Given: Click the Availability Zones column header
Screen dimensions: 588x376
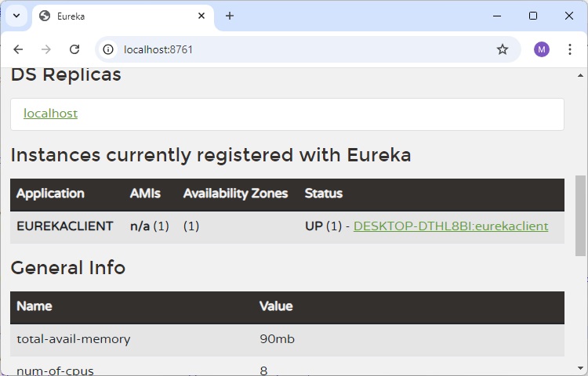Looking at the screenshot, I should pyautogui.click(x=235, y=193).
